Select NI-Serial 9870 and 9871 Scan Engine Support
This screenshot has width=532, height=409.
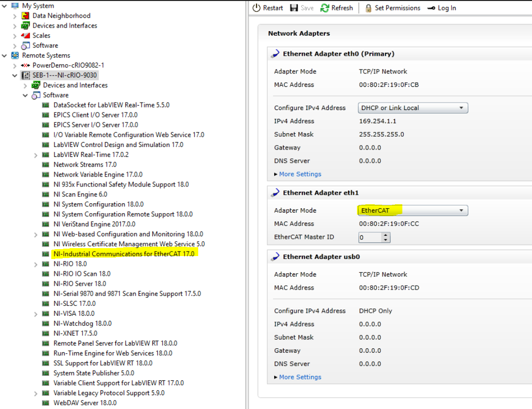[127, 294]
